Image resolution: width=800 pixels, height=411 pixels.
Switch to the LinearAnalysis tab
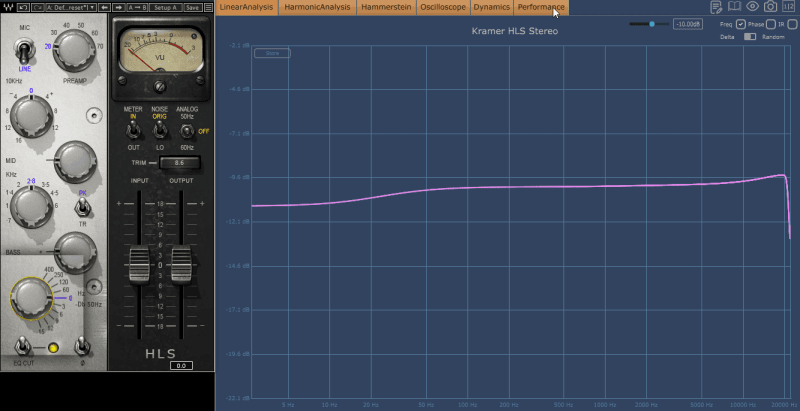click(x=246, y=7)
